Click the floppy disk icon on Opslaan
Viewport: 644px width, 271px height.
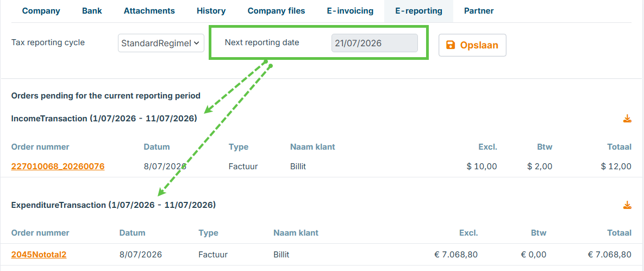(451, 45)
